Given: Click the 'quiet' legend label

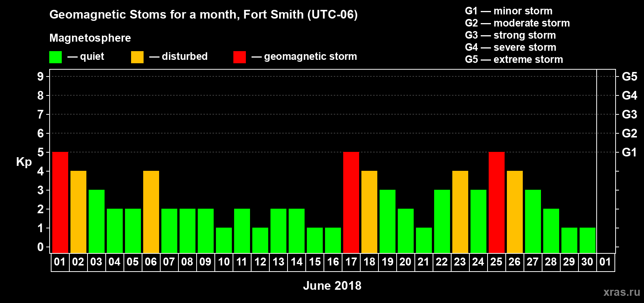Looking at the screenshot, I should point(92,57).
